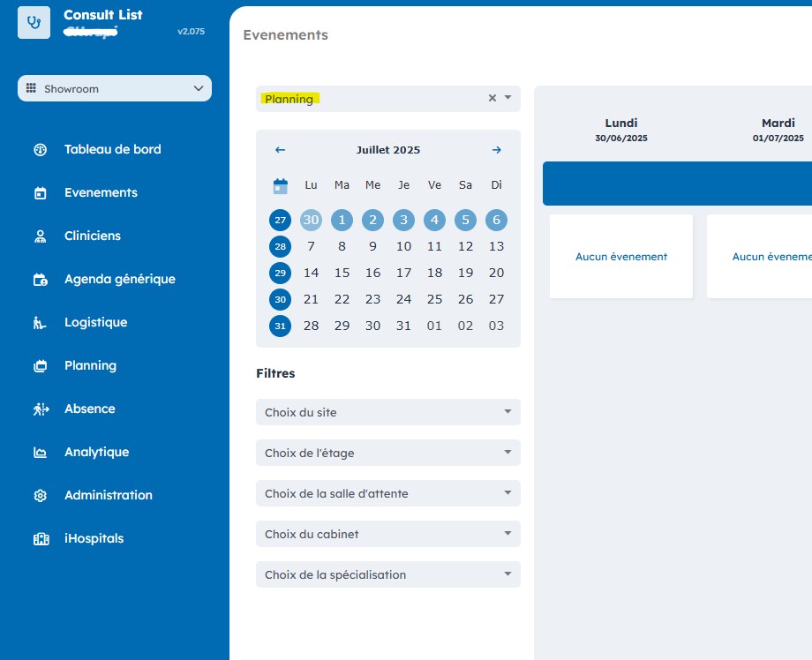Viewport: 812px width, 660px height.
Task: Open Choix du cabinet dropdown
Action: point(387,534)
